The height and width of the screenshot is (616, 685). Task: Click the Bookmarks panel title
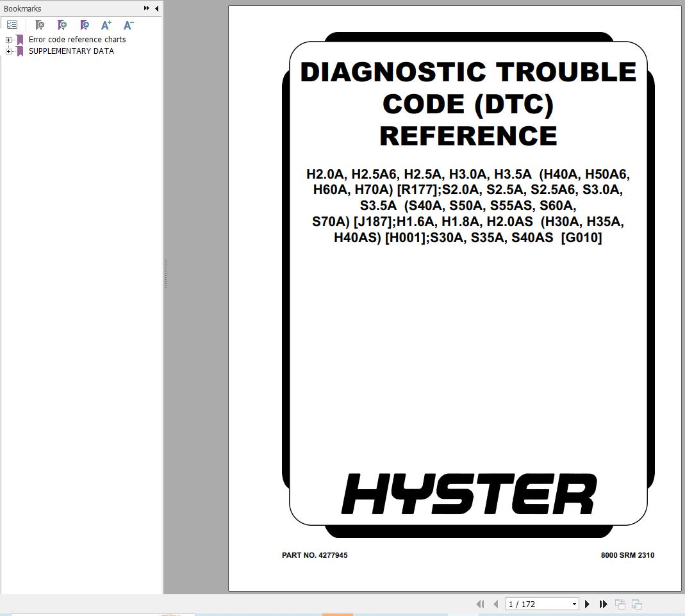pos(22,8)
